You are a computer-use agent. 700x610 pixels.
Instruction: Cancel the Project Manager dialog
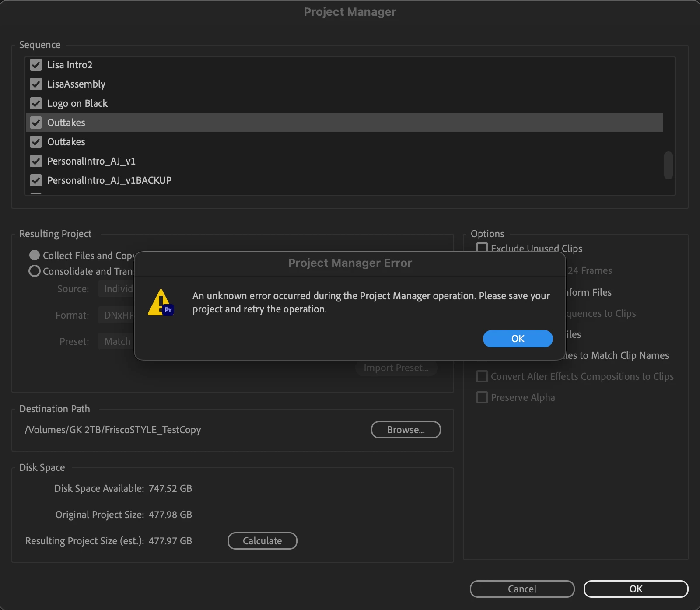coord(522,589)
